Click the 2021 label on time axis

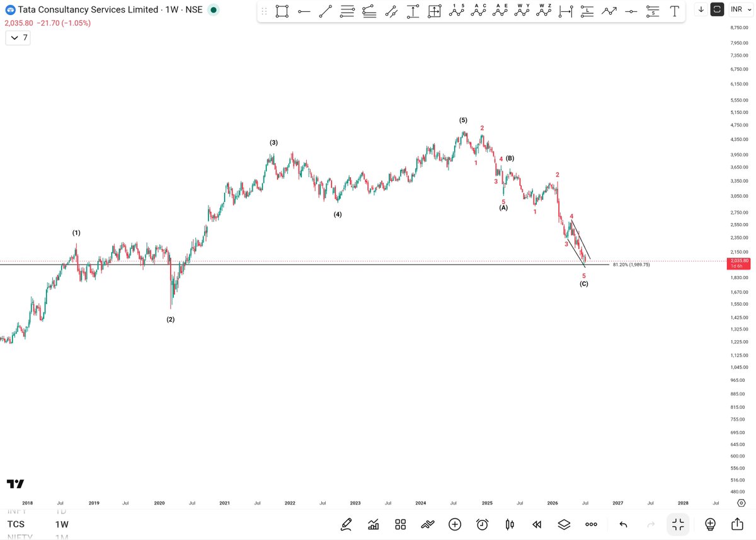click(224, 503)
